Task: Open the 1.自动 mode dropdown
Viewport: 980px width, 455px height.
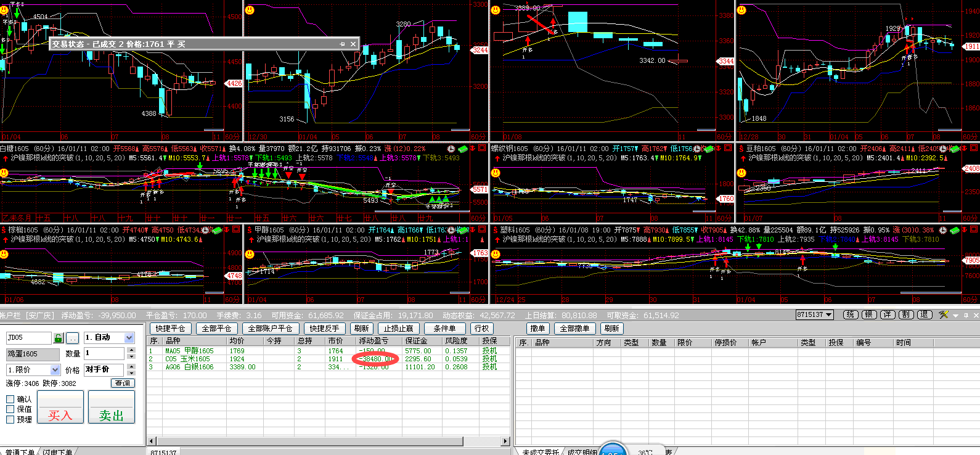Action: [x=129, y=338]
